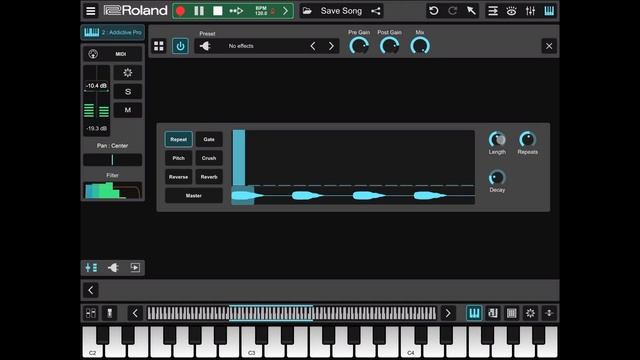Show the channel mixer controls tab

coord(91,268)
